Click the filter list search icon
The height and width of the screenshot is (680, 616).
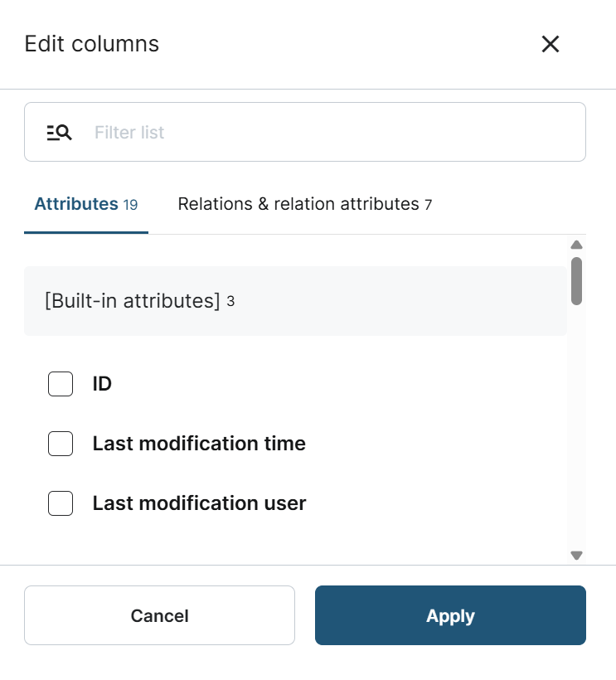[x=59, y=132]
